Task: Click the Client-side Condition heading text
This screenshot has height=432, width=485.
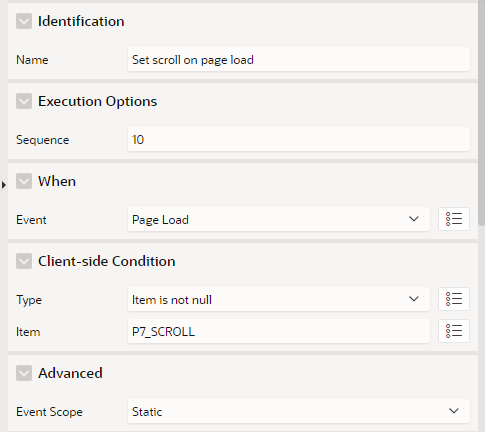Action: 107,261
